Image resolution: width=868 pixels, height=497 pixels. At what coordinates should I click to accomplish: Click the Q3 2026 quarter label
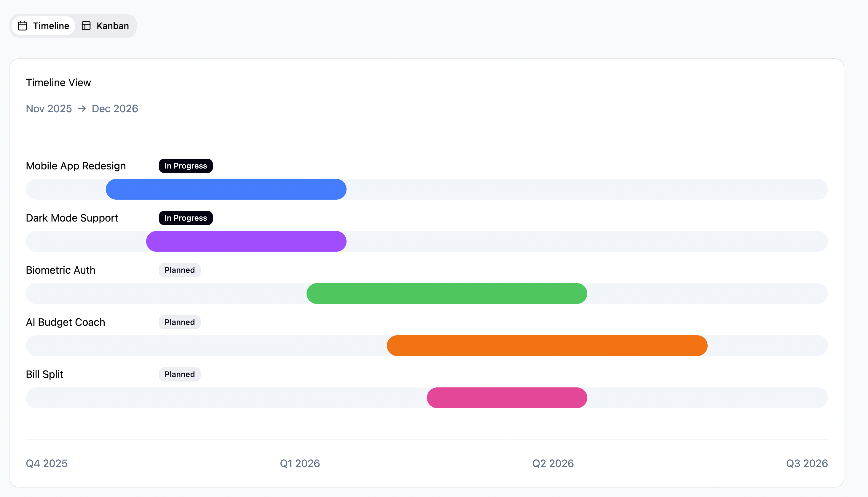pos(807,463)
